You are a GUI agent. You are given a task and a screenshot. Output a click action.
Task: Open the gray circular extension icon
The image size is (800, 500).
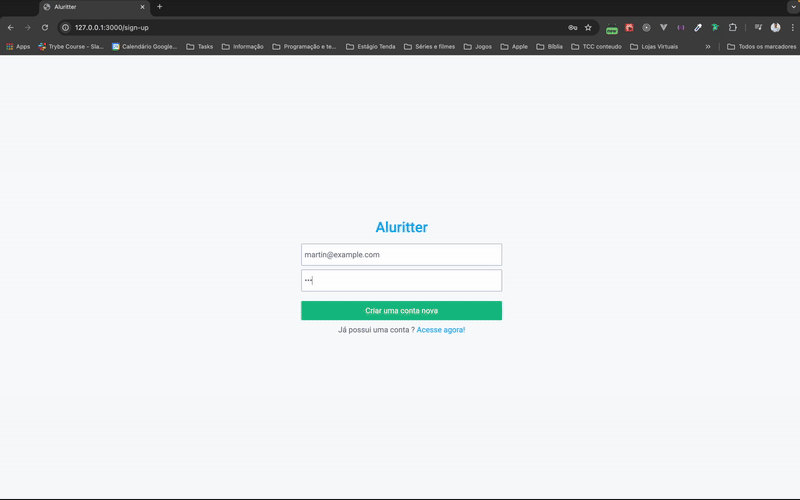(646, 28)
